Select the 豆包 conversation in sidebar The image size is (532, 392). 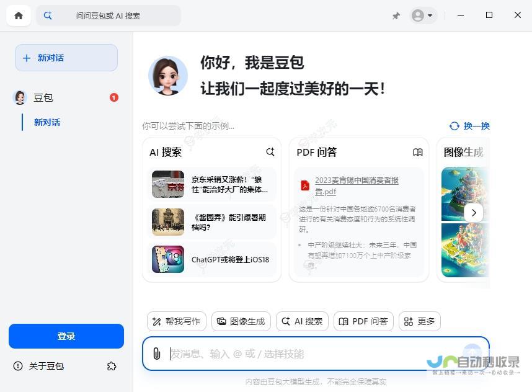pyautogui.click(x=66, y=98)
